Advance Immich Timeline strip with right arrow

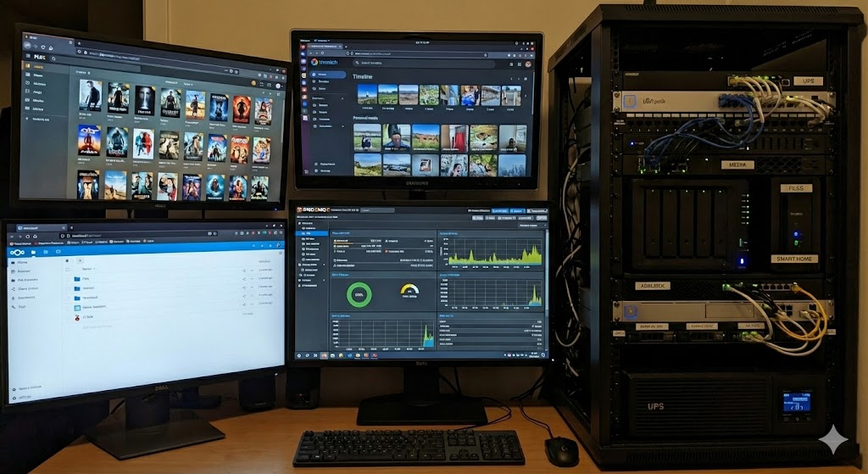pyautogui.click(x=526, y=97)
